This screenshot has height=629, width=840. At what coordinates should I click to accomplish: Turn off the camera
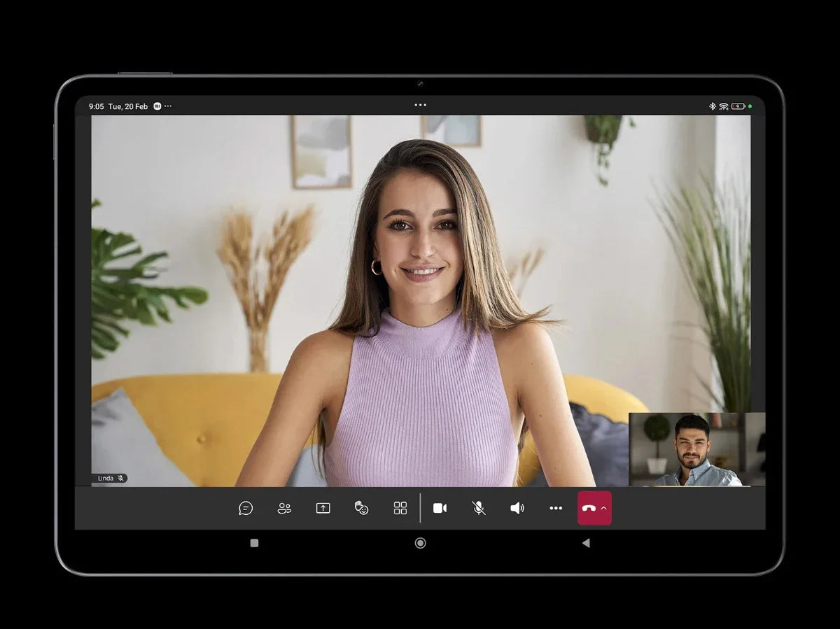click(x=440, y=508)
